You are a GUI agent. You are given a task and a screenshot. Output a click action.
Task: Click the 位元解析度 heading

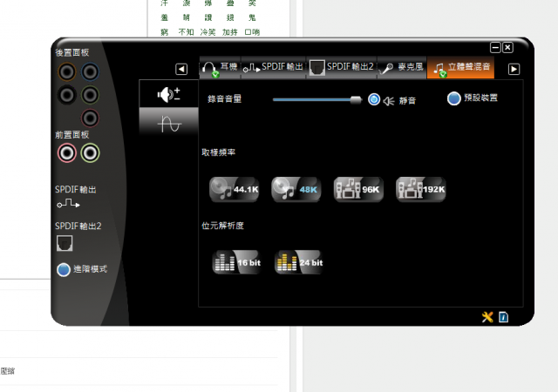223,226
